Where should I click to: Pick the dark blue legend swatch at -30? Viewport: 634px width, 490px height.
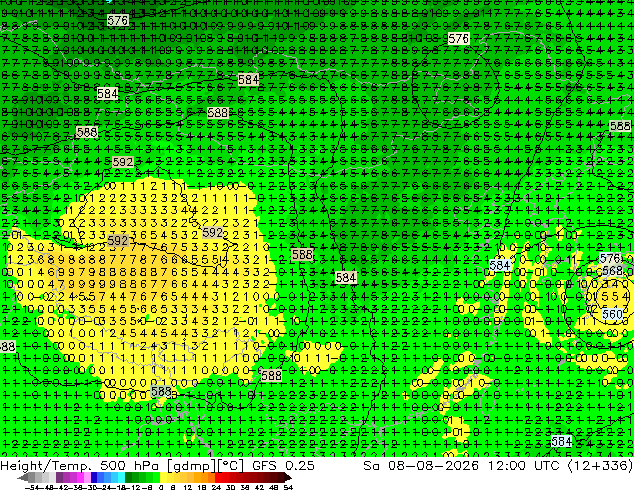click(x=94, y=478)
